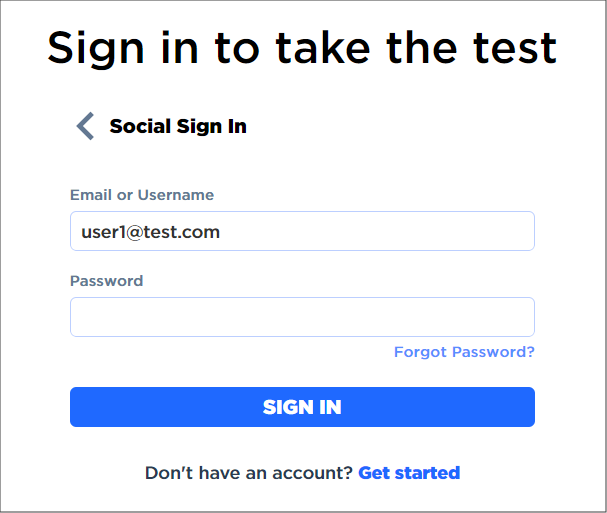Click the Email or Username label
This screenshot has height=513, width=607.
point(142,195)
